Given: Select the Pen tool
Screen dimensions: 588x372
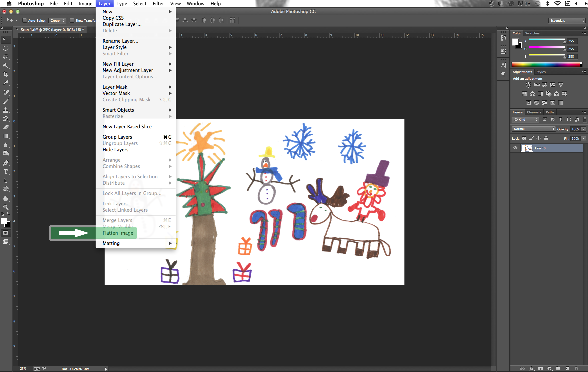Looking at the screenshot, I should pyautogui.click(x=6, y=163).
